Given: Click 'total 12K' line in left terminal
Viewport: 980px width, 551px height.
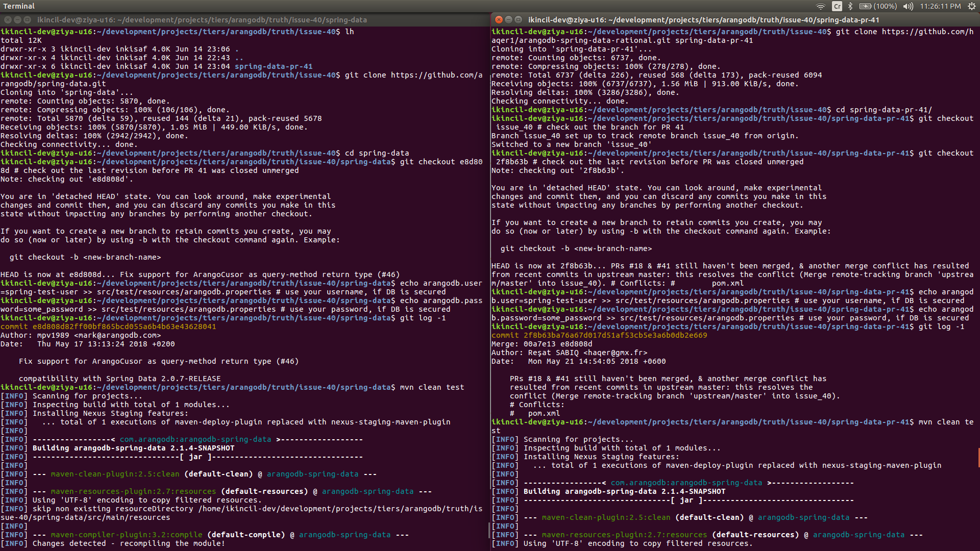Looking at the screenshot, I should tap(21, 40).
